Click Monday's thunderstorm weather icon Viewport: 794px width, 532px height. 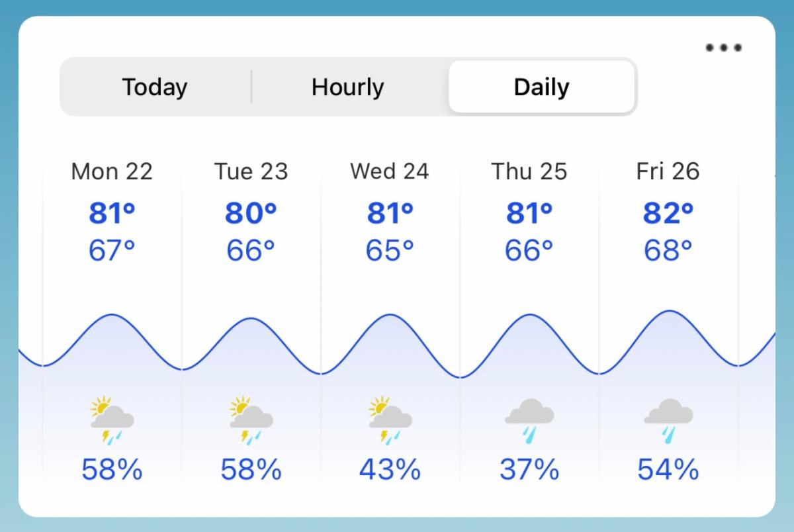coord(112,420)
